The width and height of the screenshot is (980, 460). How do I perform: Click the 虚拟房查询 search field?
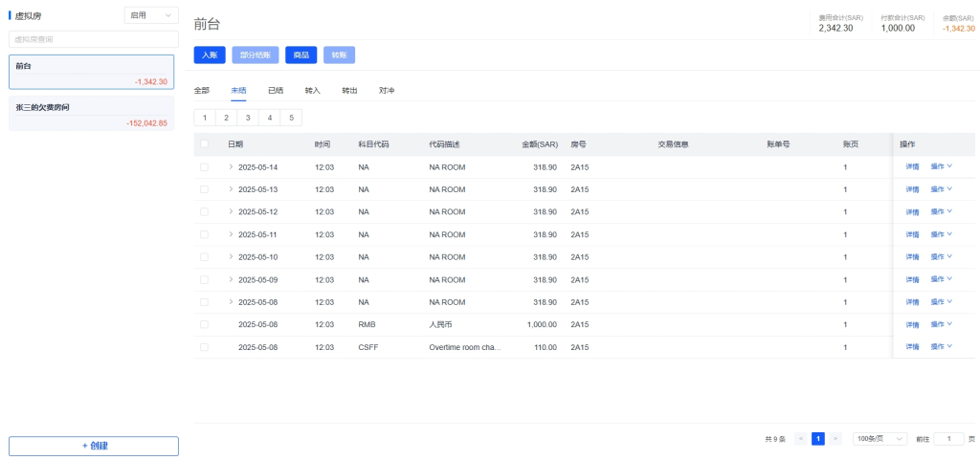tap(94, 39)
